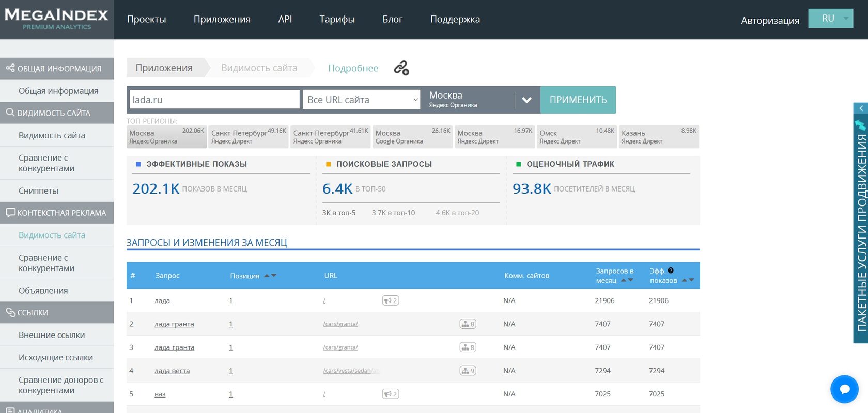The width and height of the screenshot is (868, 413).
Task: Click the green icon on the promo side panel
Action: (x=860, y=125)
